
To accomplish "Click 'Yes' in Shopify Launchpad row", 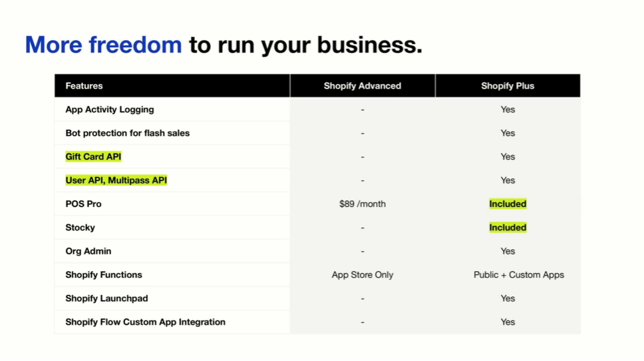I will (508, 298).
